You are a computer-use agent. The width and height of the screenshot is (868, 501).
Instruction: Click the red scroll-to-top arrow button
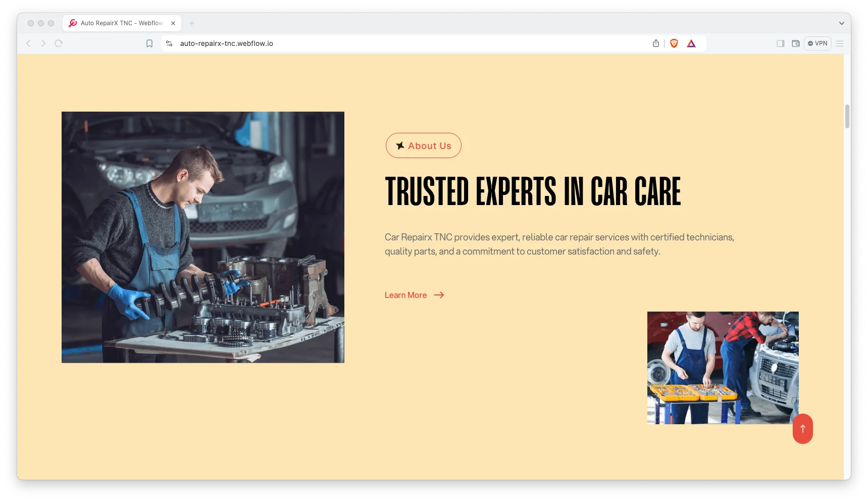click(x=803, y=429)
